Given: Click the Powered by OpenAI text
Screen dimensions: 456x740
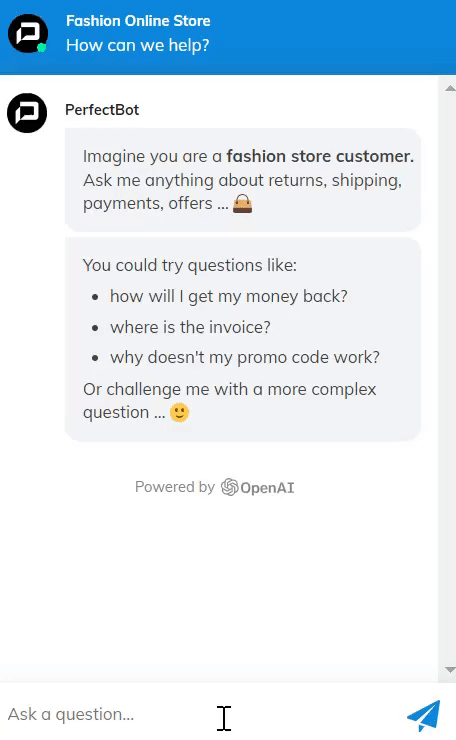Looking at the screenshot, I should [x=214, y=487].
